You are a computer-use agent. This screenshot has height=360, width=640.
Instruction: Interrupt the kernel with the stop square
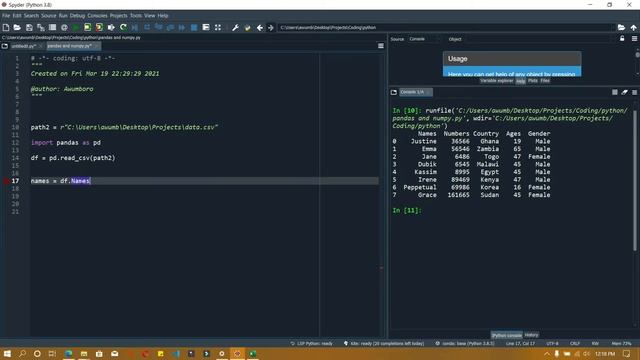click(x=615, y=92)
